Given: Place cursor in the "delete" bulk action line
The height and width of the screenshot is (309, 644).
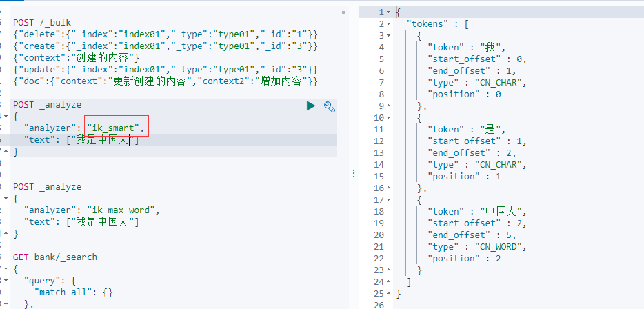Looking at the screenshot, I should tap(165, 34).
